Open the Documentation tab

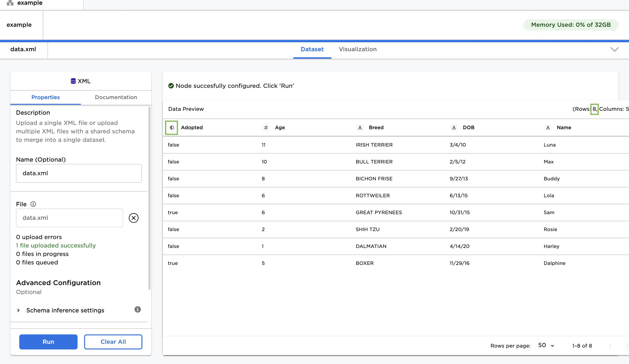[116, 97]
